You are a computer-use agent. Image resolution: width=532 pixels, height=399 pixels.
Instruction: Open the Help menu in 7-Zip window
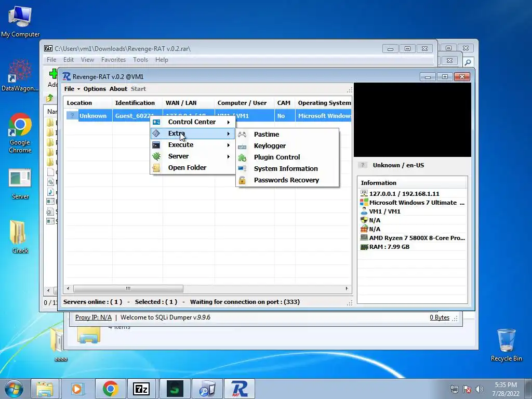pyautogui.click(x=162, y=60)
